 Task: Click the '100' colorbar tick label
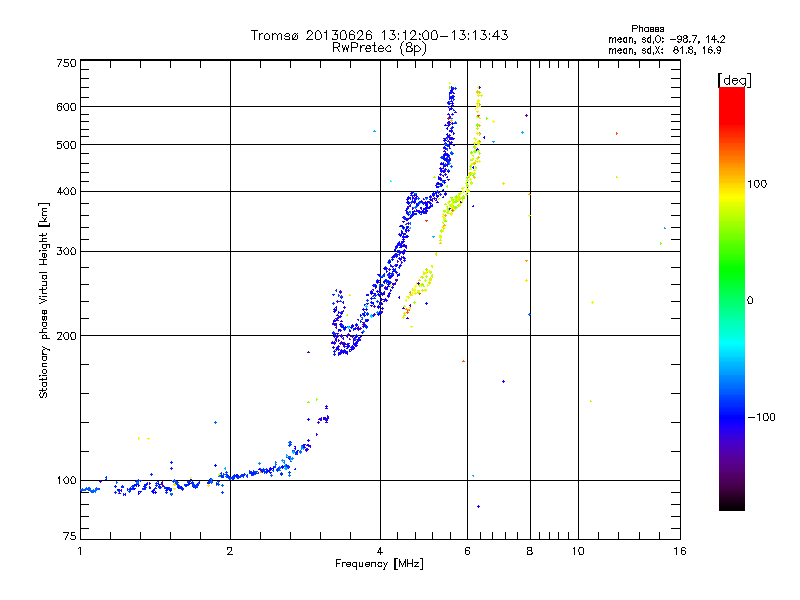click(757, 184)
